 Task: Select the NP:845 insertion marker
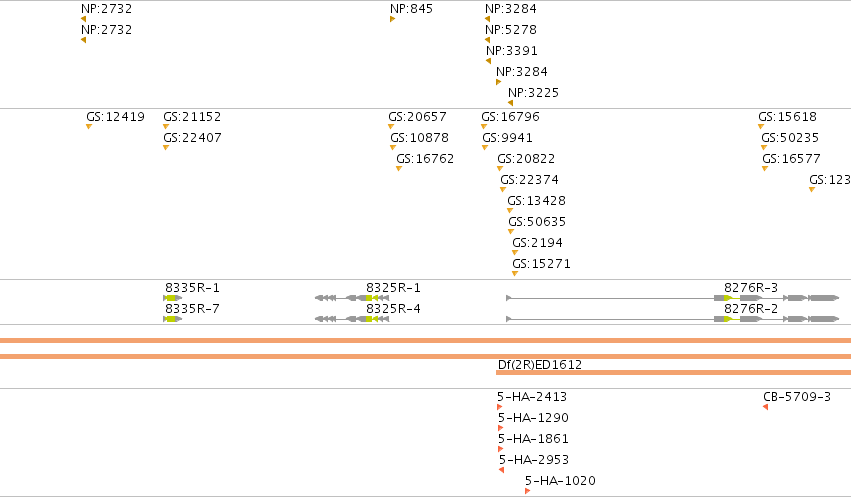392,20
